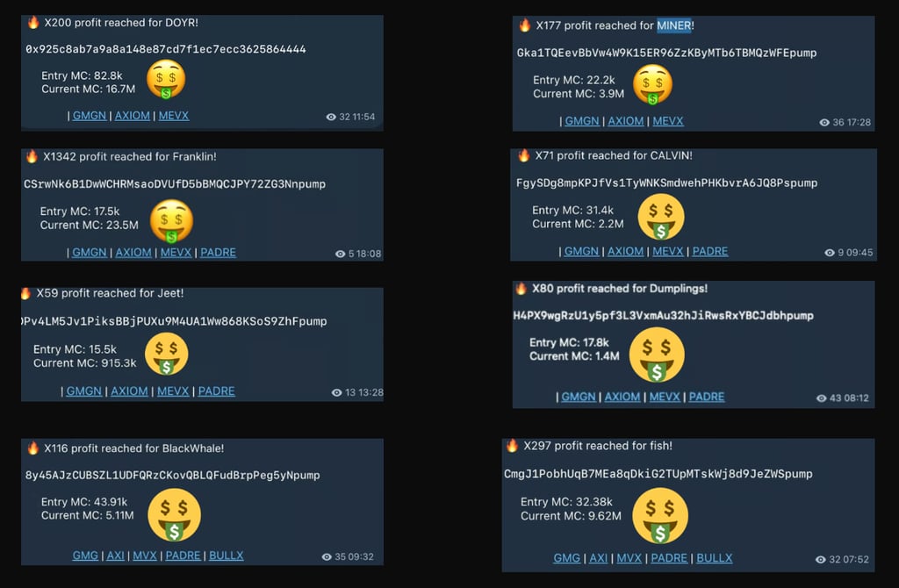Open AXIOM link in Jeet message
This screenshot has width=899, height=588.
tap(129, 391)
